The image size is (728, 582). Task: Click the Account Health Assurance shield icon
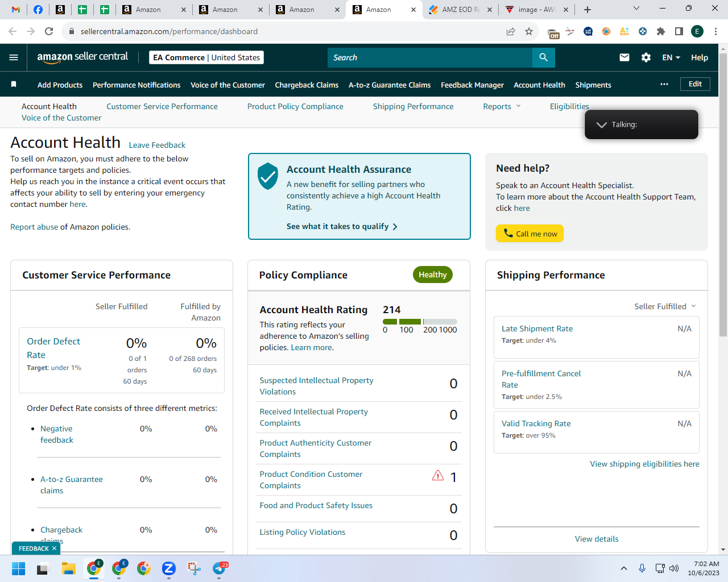268,176
